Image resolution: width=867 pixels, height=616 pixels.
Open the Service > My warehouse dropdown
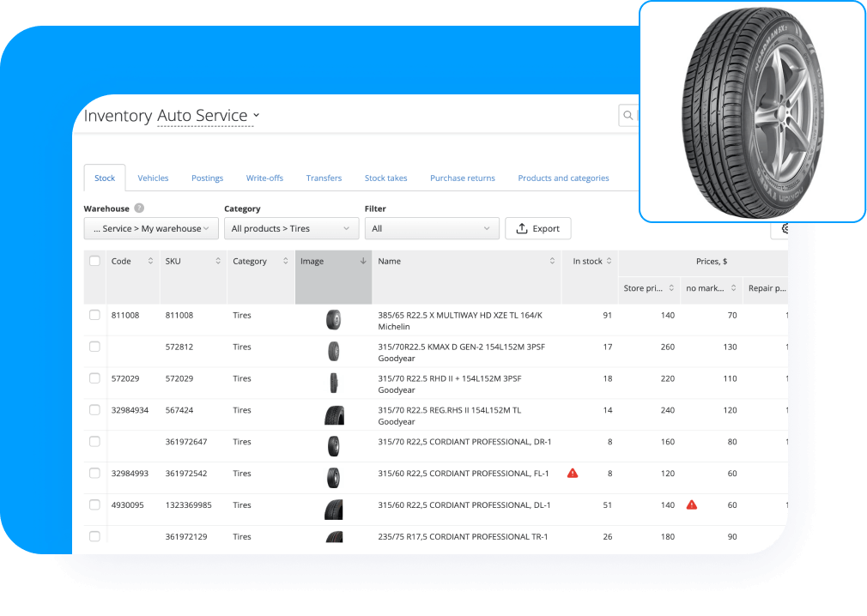150,228
